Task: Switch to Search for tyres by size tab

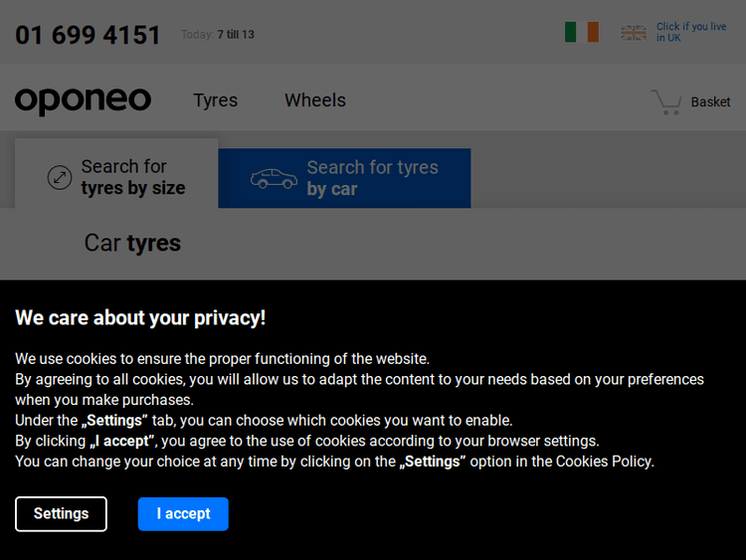Action: (x=117, y=177)
